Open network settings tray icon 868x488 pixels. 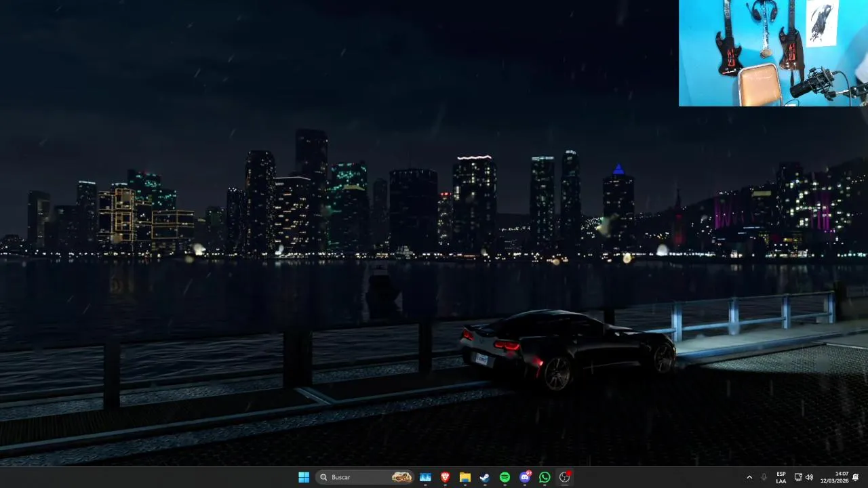pos(798,477)
